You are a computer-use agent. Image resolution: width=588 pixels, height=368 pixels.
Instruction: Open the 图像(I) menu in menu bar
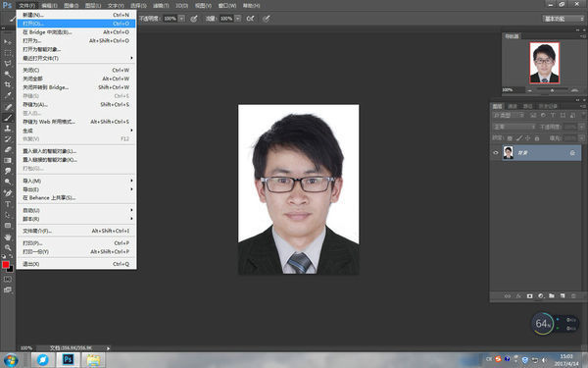point(71,6)
